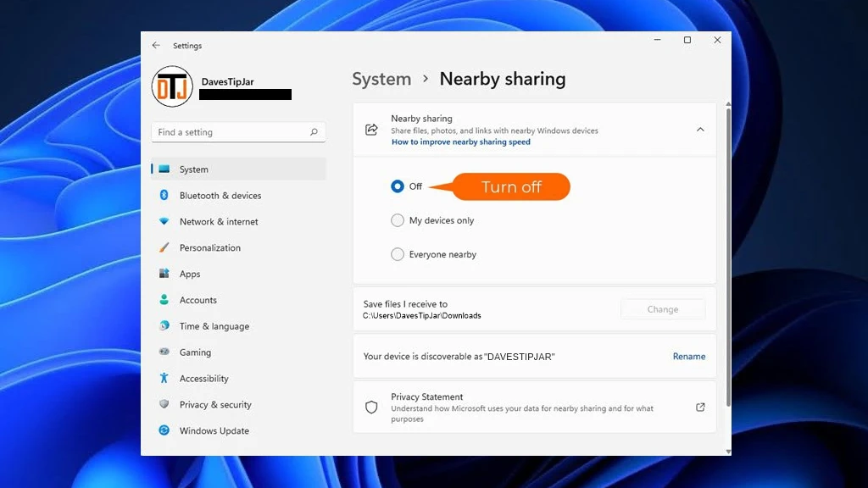Open Windows Update label
The image size is (868, 488).
click(214, 430)
